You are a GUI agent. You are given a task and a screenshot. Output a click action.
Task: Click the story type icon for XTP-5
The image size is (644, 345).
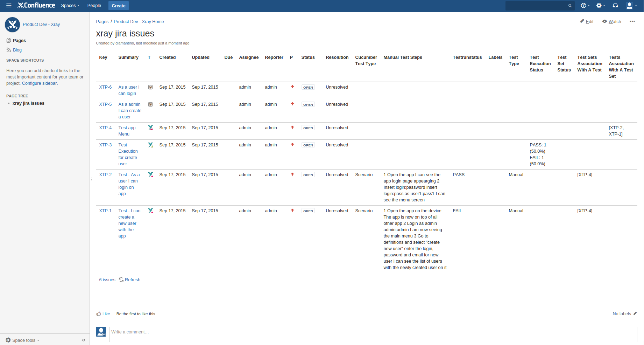[150, 104]
